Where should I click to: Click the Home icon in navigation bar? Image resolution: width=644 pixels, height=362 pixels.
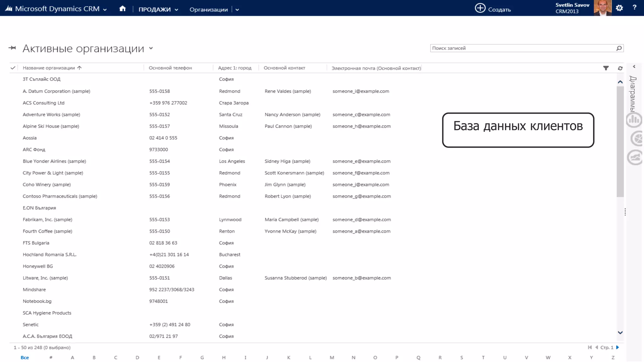[x=122, y=9]
